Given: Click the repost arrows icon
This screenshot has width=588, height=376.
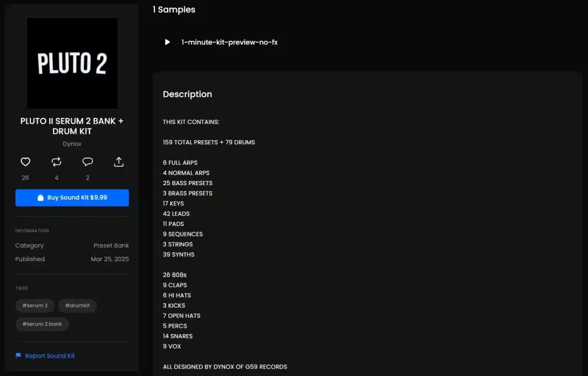Looking at the screenshot, I should point(56,162).
